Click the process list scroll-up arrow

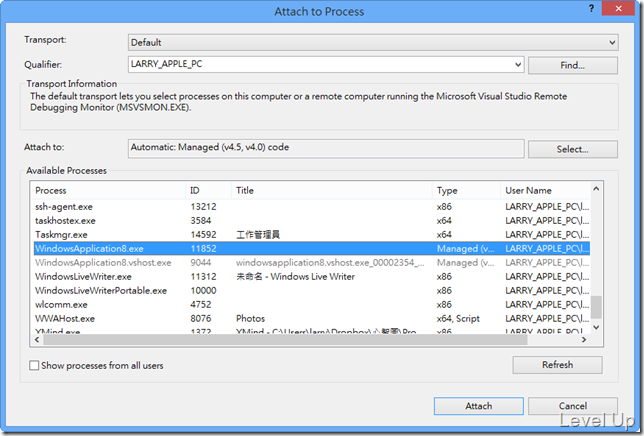pyautogui.click(x=596, y=189)
